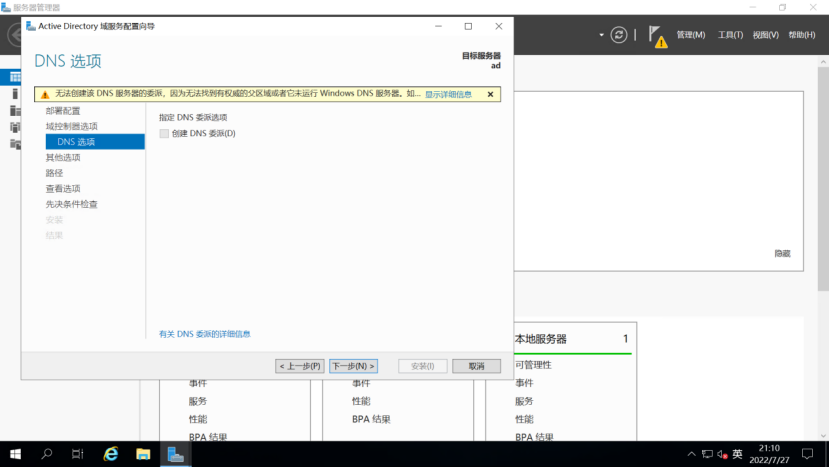Viewport: 830px width, 467px height.
Task: Open 视图(V) menu in Server Manager
Action: click(765, 35)
